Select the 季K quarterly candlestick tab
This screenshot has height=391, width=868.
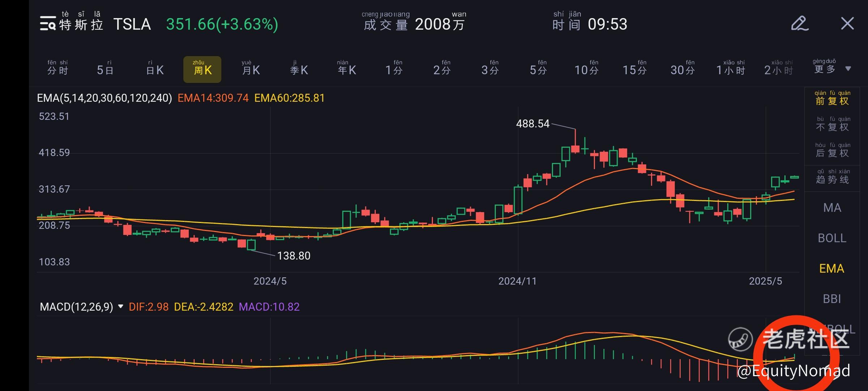(299, 68)
